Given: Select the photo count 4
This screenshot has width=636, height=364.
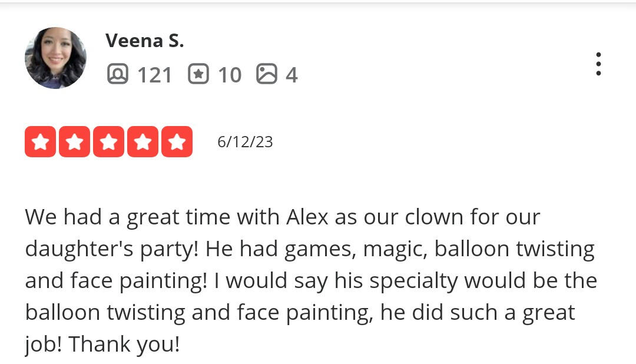Looking at the screenshot, I should 291,75.
